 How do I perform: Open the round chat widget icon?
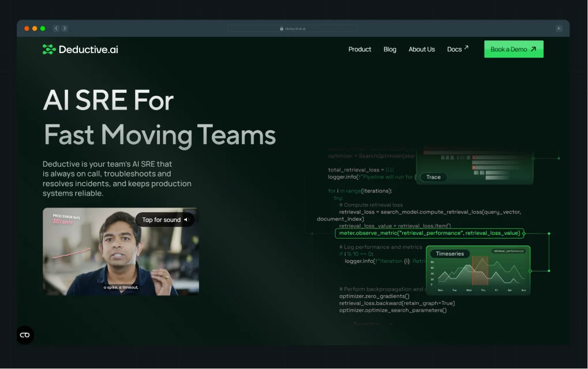25,335
